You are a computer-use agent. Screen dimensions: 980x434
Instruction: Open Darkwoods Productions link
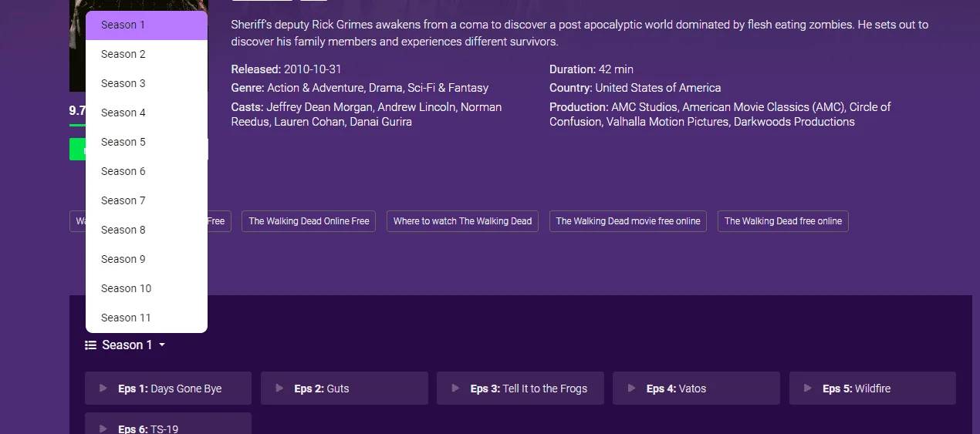click(x=794, y=122)
